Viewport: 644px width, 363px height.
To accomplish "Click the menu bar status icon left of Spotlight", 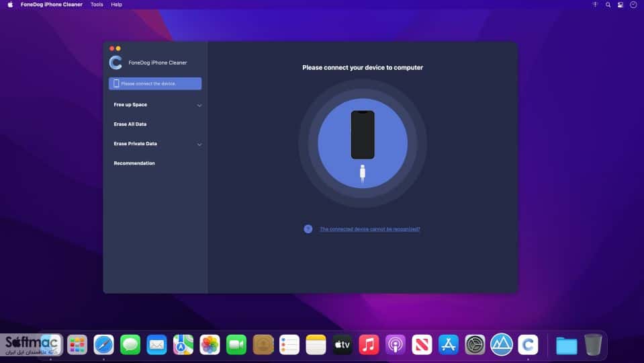I will pyautogui.click(x=595, y=5).
